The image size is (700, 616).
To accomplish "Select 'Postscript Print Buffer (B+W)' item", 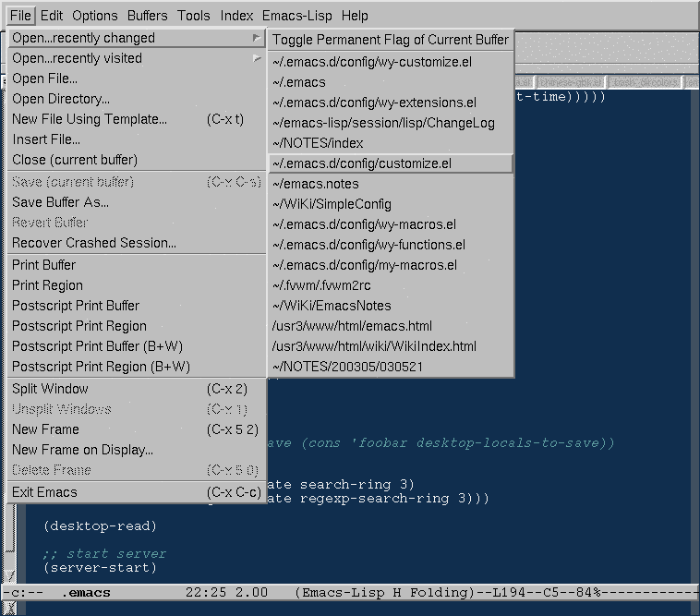I will [97, 346].
